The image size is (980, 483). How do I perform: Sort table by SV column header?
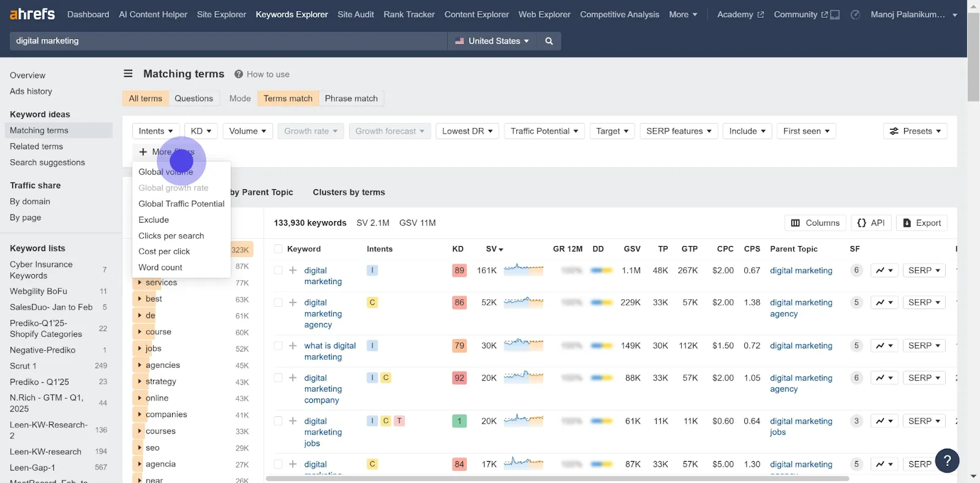[494, 249]
